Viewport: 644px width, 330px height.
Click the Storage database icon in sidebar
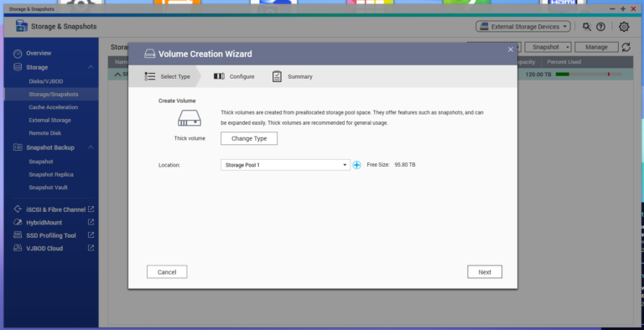[x=18, y=67]
